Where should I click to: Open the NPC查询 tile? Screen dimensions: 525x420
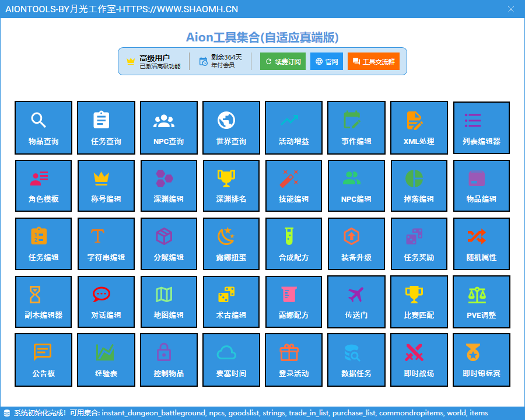[x=169, y=128]
